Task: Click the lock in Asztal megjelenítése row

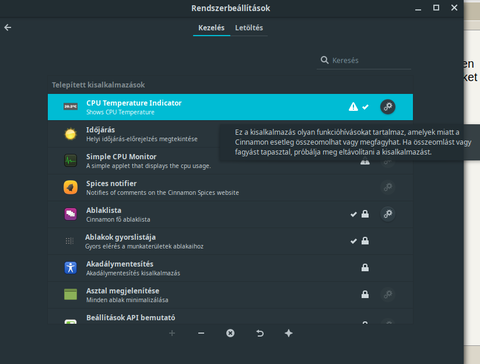Action: tap(365, 294)
